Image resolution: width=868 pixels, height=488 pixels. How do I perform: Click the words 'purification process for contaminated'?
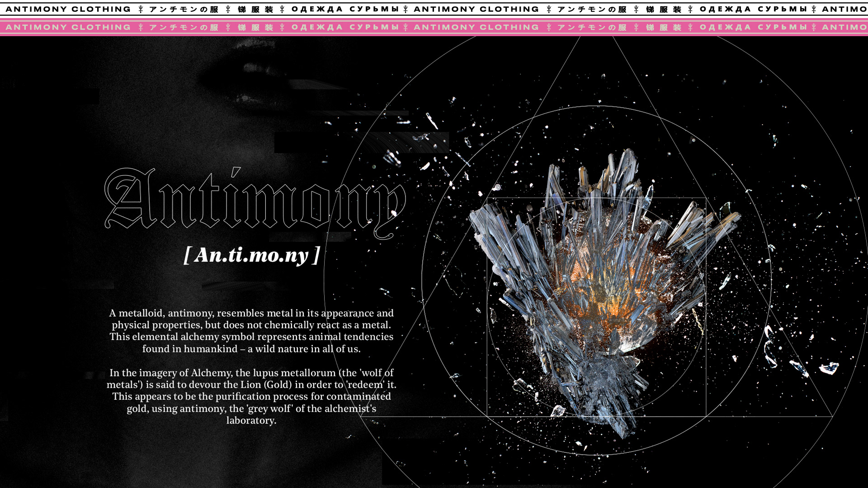click(x=303, y=396)
